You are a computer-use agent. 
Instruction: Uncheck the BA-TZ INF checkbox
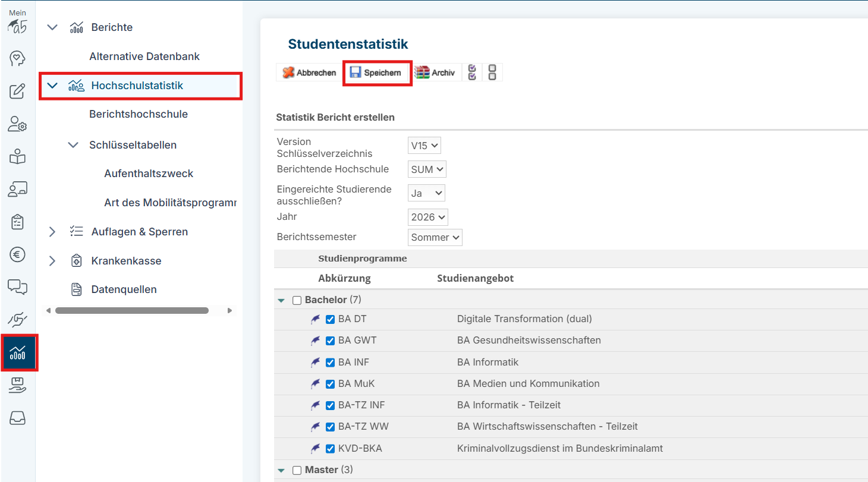coord(331,405)
